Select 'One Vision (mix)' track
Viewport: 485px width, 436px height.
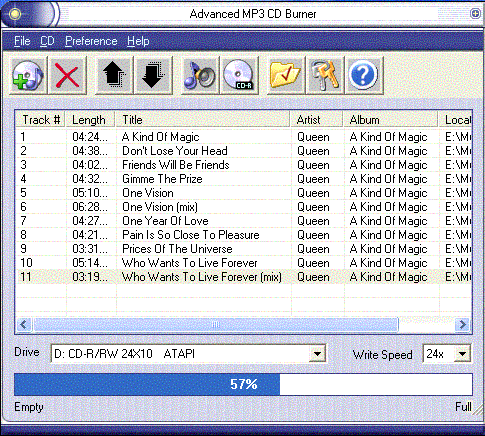pos(160,207)
